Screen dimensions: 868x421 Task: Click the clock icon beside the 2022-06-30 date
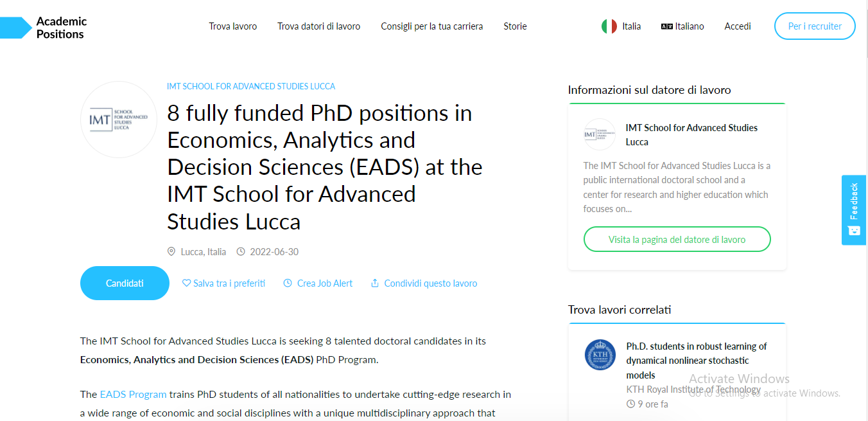click(x=241, y=251)
